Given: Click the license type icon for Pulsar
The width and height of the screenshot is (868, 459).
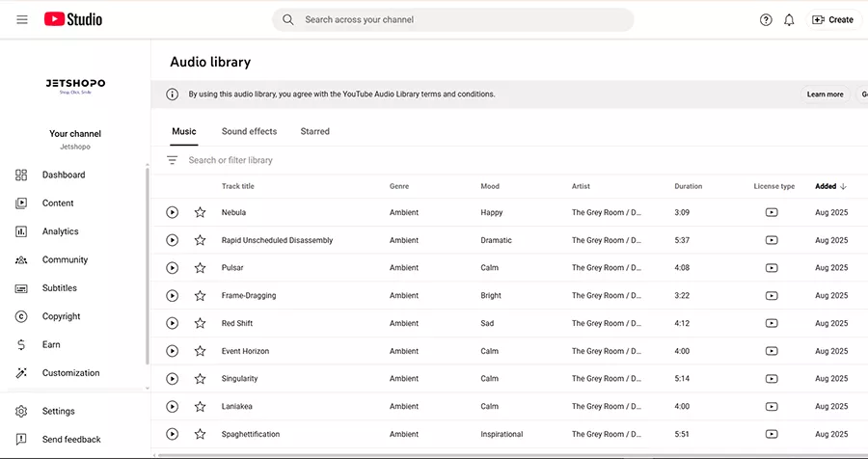Looking at the screenshot, I should tap(772, 268).
